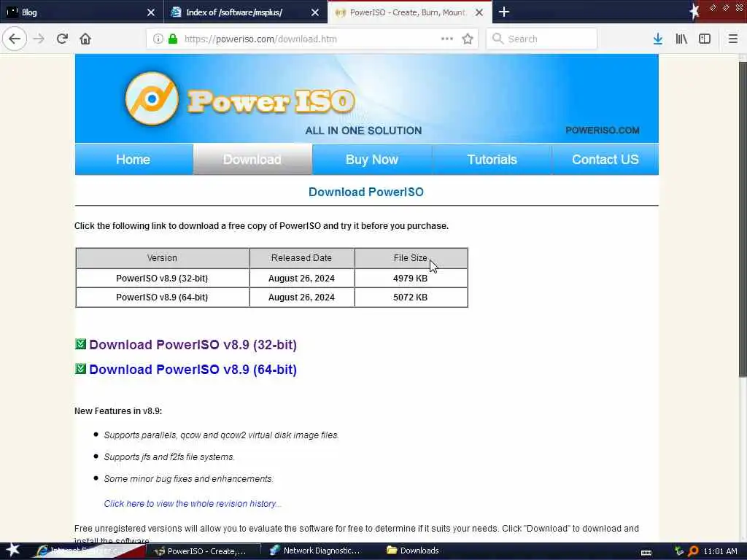The height and width of the screenshot is (560, 747).
Task: Go back with the browser back arrow
Action: (x=15, y=39)
